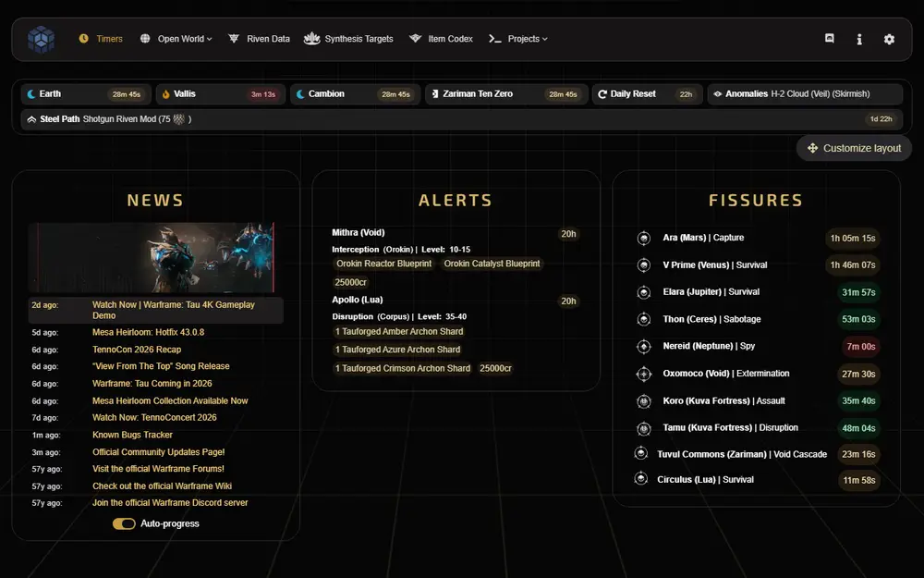This screenshot has width=924, height=578.
Task: Open the Riven Data page
Action: pos(260,38)
